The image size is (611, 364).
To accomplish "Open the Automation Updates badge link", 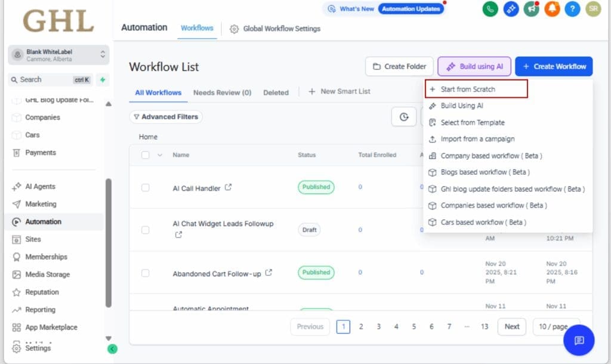I will point(411,9).
